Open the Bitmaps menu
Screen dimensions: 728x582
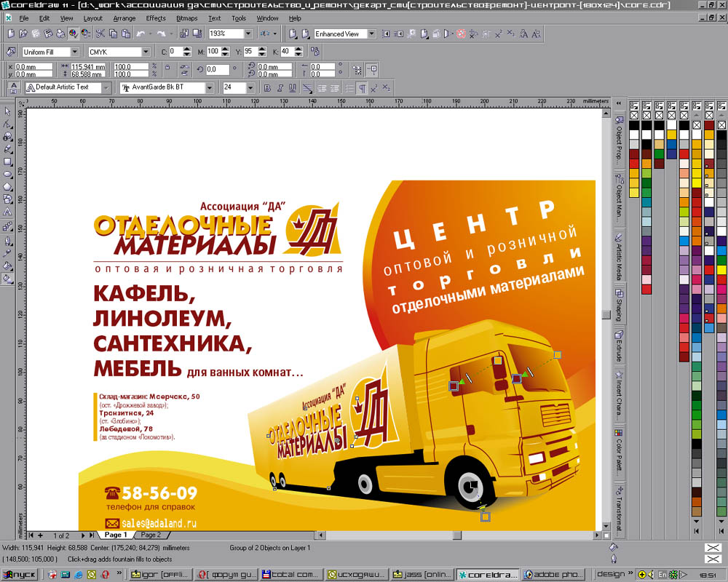(x=186, y=18)
